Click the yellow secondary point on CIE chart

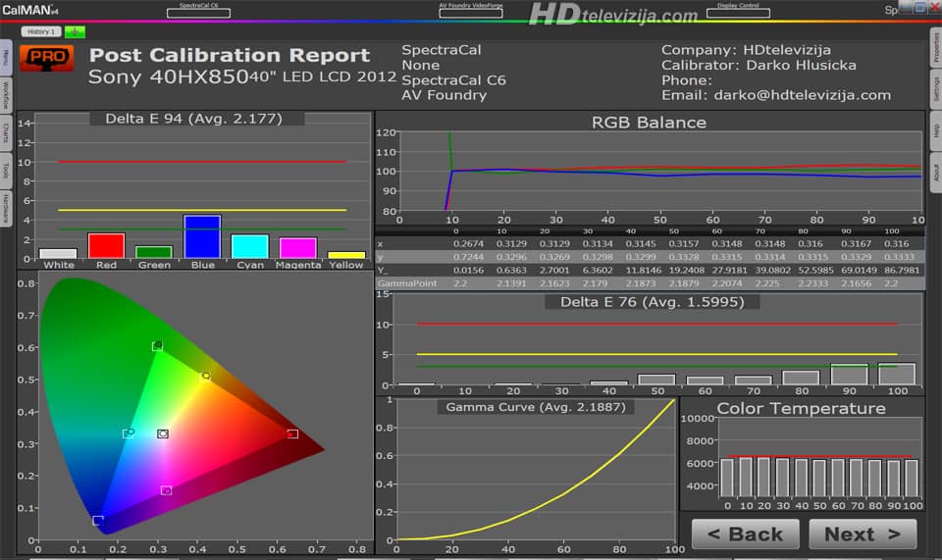pos(205,377)
